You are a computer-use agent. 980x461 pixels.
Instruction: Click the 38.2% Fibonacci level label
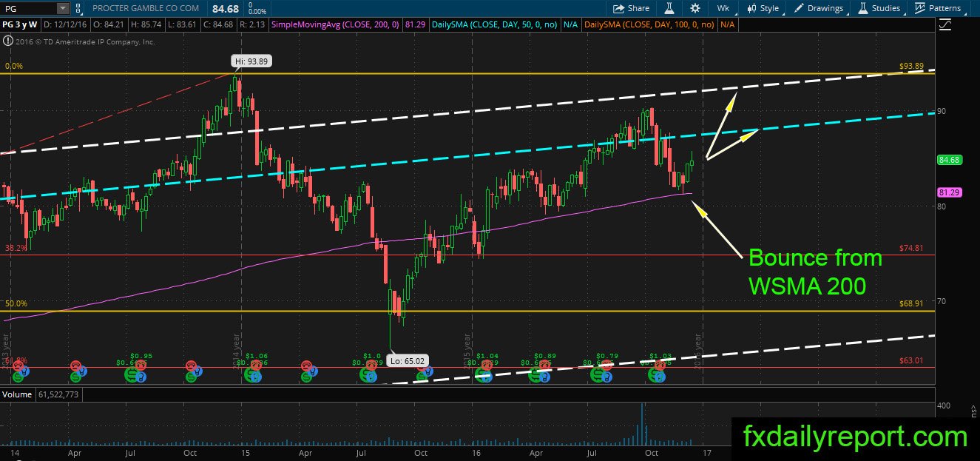click(x=15, y=249)
